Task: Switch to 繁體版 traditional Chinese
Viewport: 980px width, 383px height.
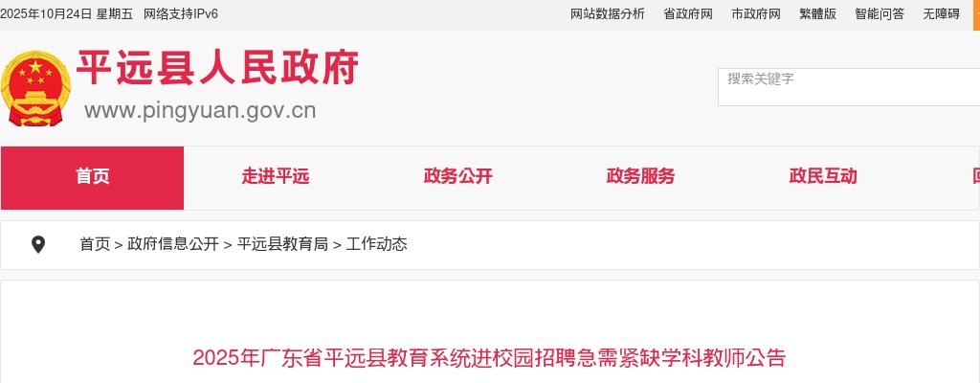Action: [818, 14]
